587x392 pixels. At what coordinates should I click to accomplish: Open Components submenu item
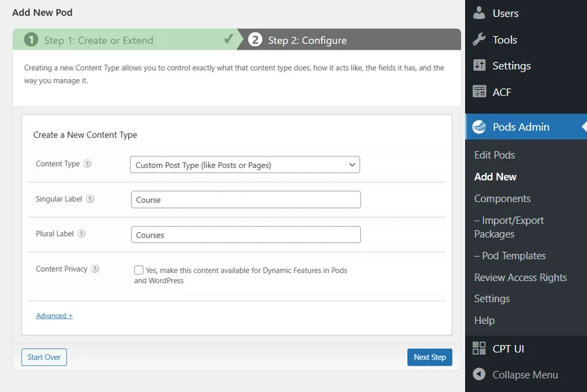pyautogui.click(x=502, y=199)
